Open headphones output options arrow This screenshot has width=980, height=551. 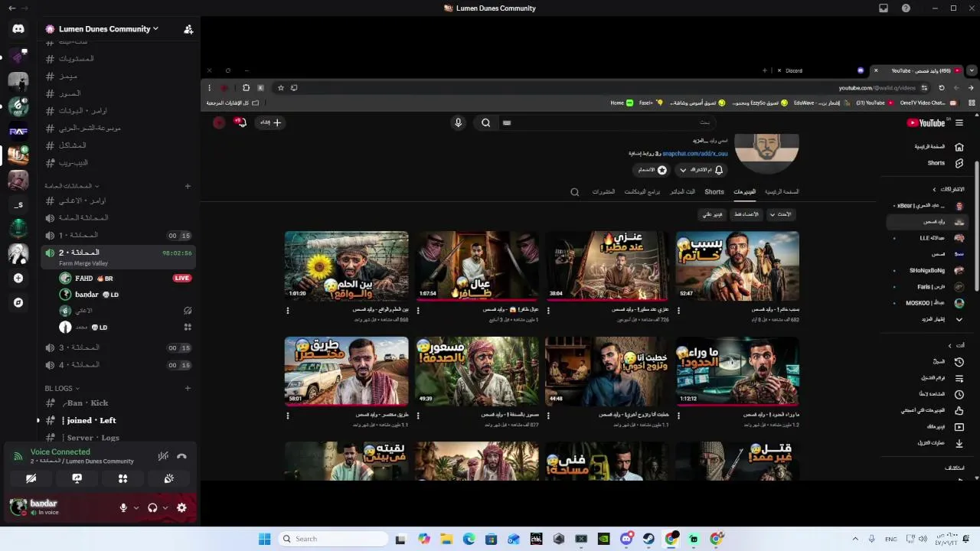point(165,507)
